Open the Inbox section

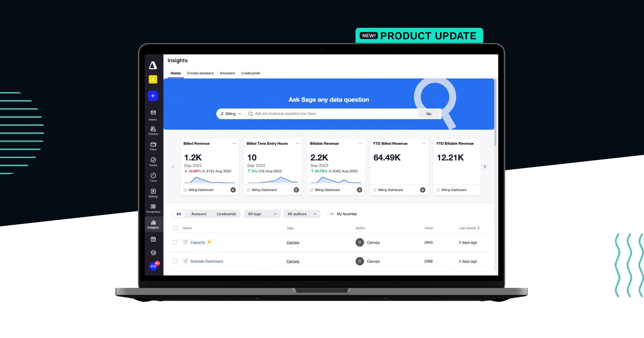[153, 115]
